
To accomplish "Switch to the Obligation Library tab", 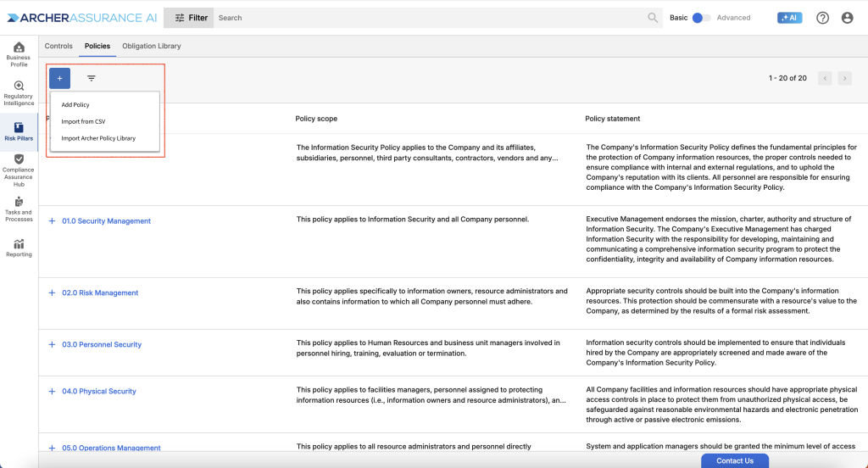I will (152, 46).
